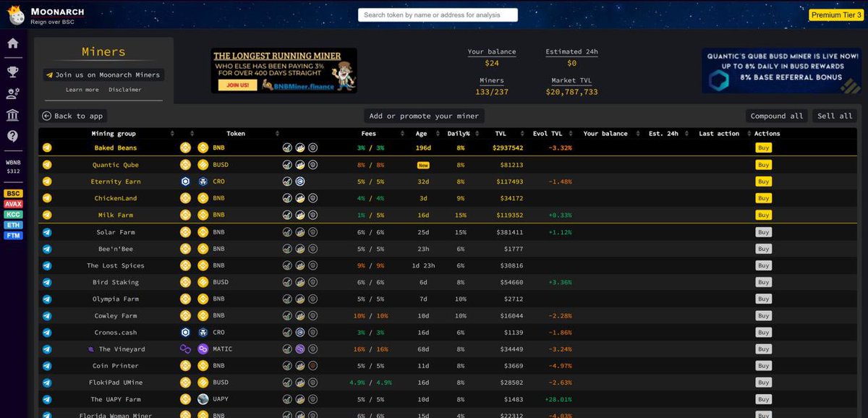The width and height of the screenshot is (868, 418).
Task: Click Add or promote your miner
Action: (424, 116)
